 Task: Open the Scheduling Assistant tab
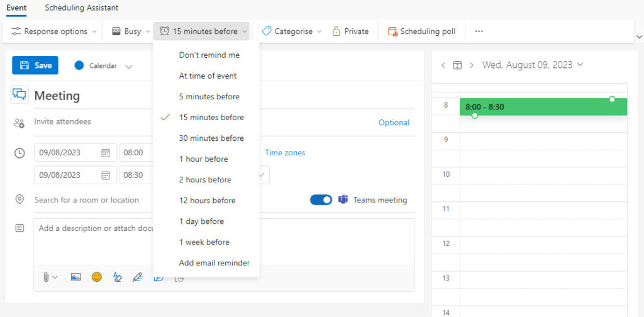[81, 8]
